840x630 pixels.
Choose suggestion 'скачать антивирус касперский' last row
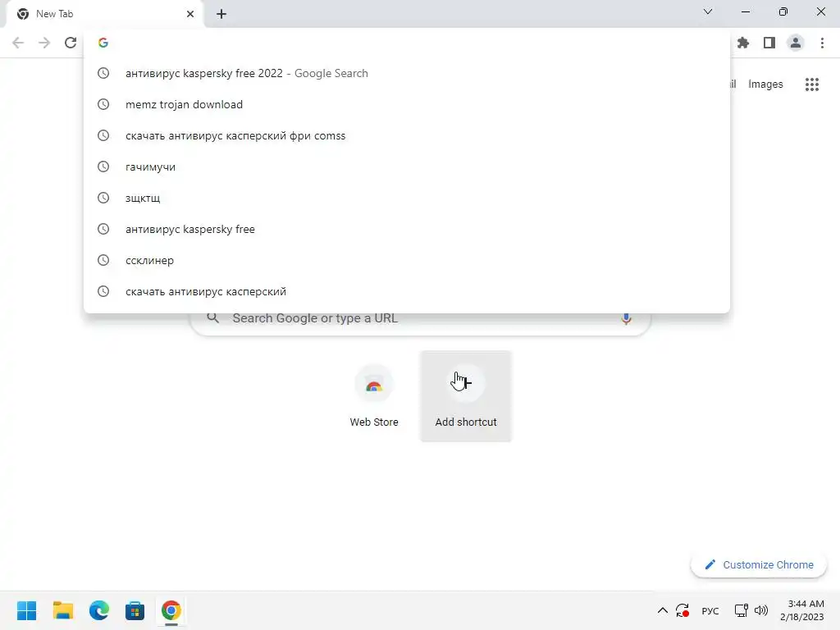(407, 291)
